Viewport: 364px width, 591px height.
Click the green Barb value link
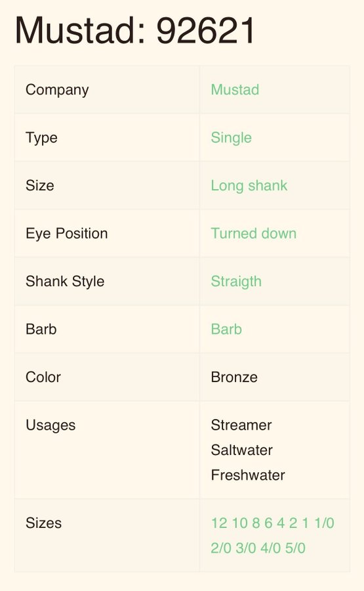coord(226,329)
